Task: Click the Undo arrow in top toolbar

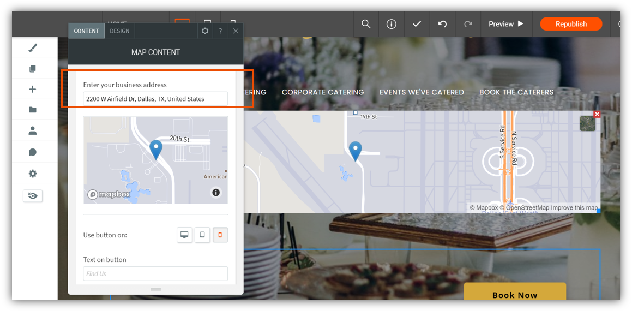Action: pos(442,24)
